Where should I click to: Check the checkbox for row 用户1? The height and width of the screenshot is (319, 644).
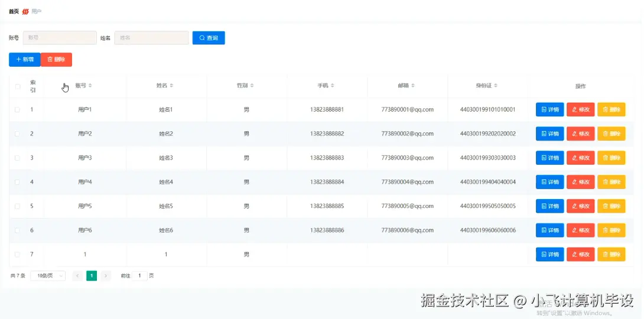point(17,110)
